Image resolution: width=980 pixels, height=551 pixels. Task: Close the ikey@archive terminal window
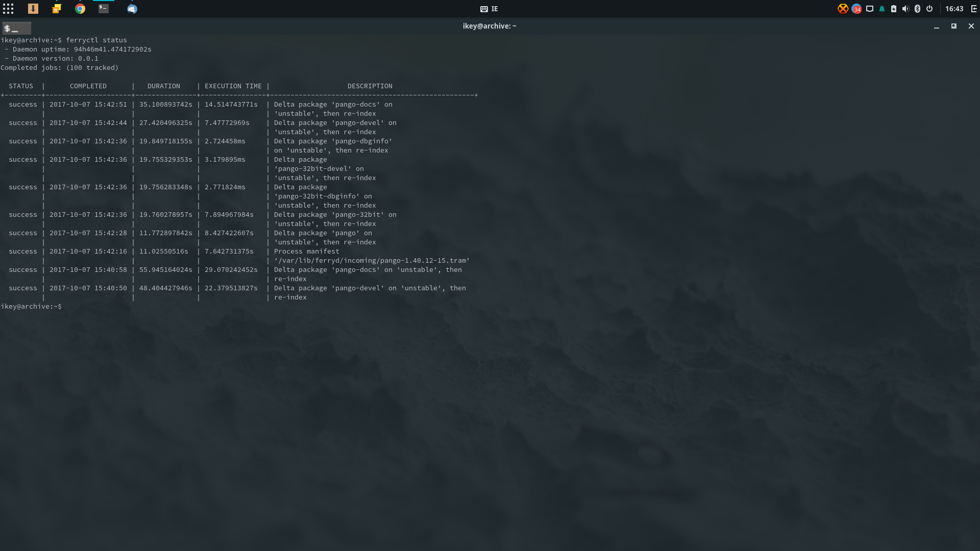(x=971, y=26)
